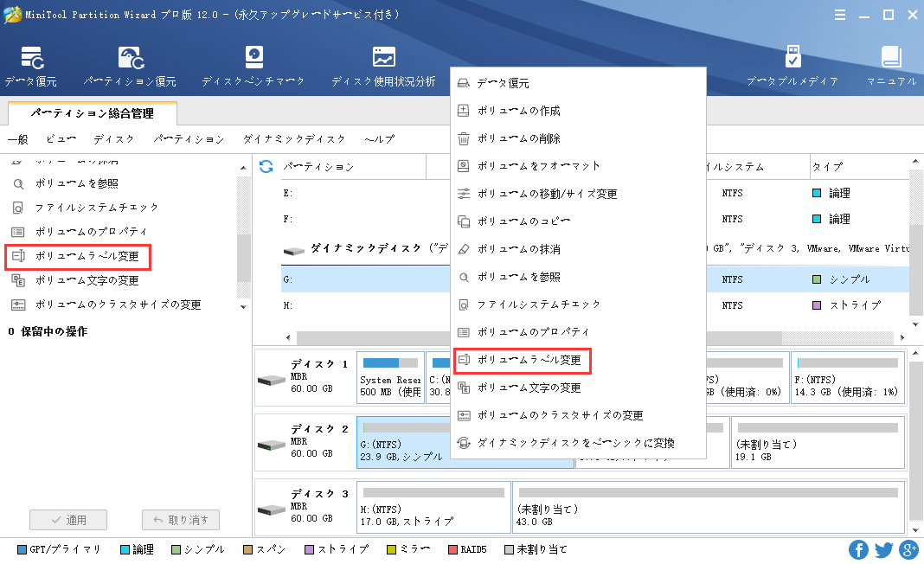The height and width of the screenshot is (564, 924).
Task: Click the ブータブルメディア icon
Action: click(792, 67)
